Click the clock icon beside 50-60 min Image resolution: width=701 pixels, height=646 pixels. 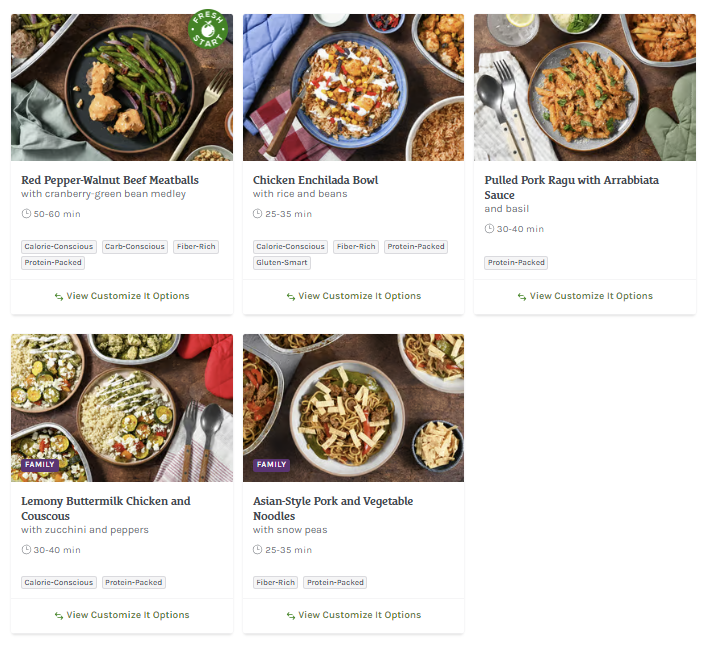[26, 214]
